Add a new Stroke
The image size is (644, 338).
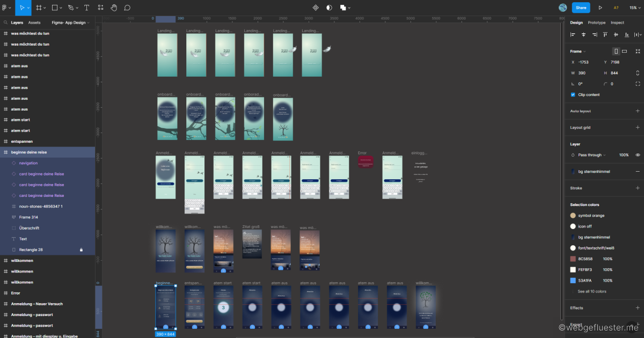[638, 188]
